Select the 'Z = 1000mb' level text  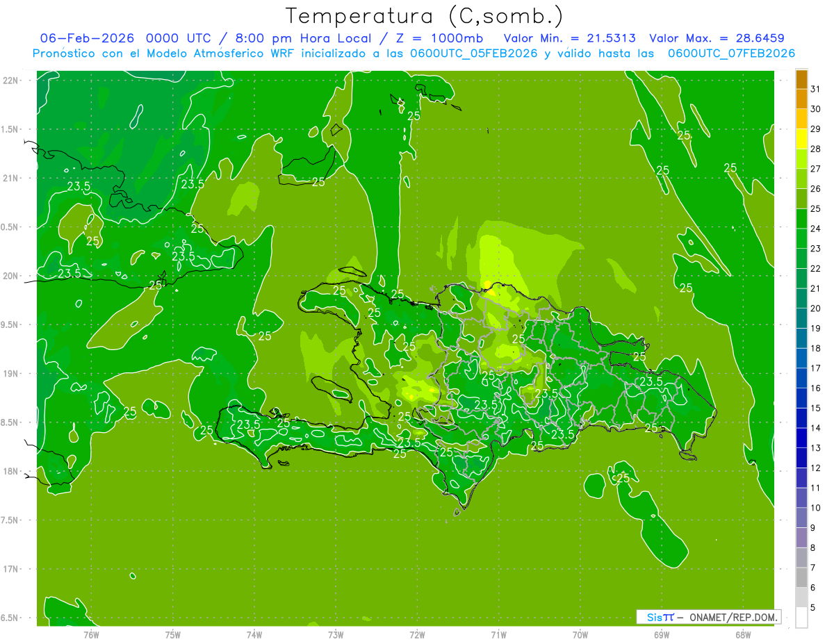(439, 38)
